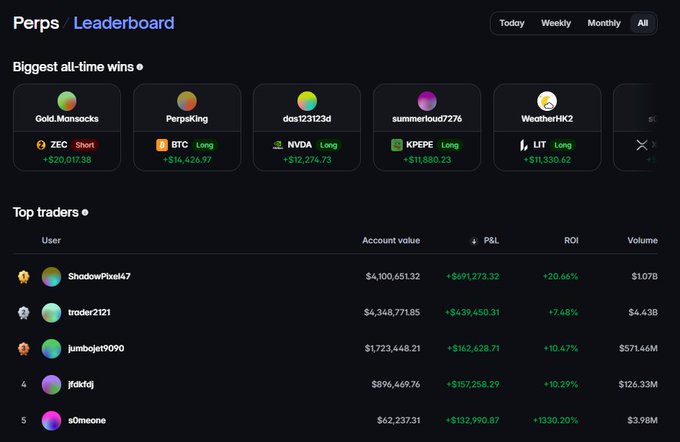Click the +$11,330.62 win amount
The height and width of the screenshot is (442, 680).
547,160
